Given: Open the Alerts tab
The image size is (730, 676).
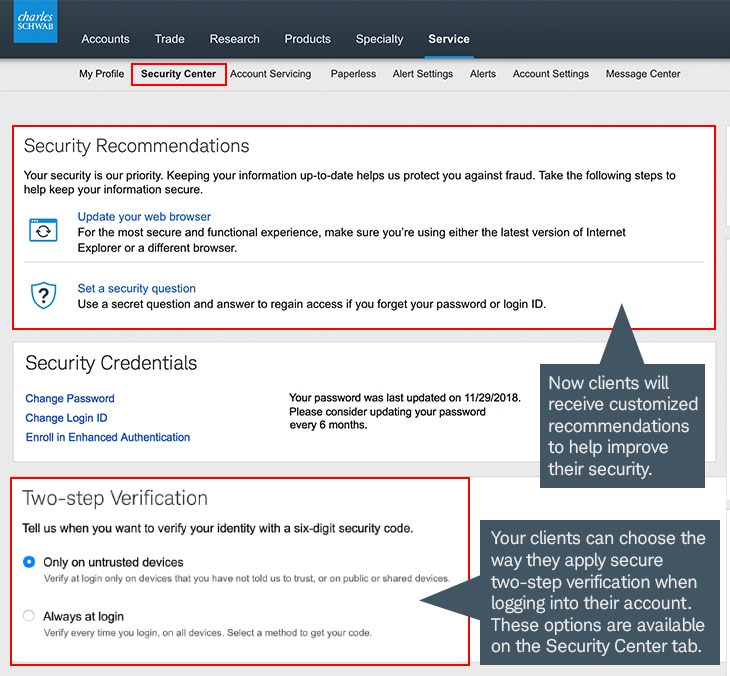Looking at the screenshot, I should click(483, 74).
